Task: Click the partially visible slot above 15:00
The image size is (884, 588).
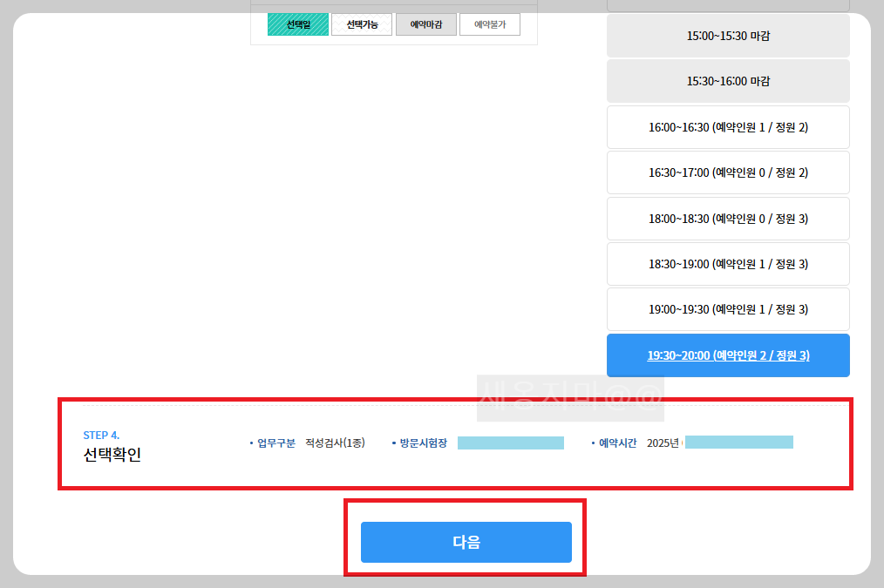Action: 728,4
